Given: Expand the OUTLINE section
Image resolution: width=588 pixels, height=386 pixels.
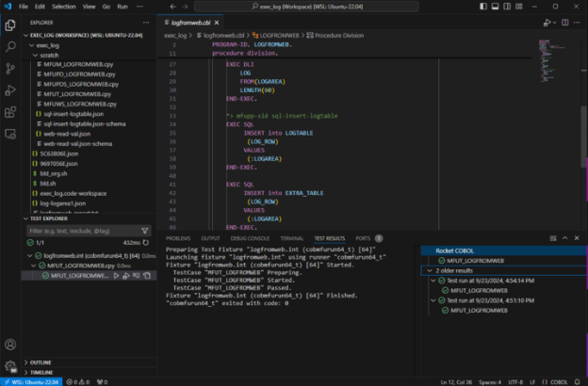Looking at the screenshot, I should pyautogui.click(x=25, y=362).
